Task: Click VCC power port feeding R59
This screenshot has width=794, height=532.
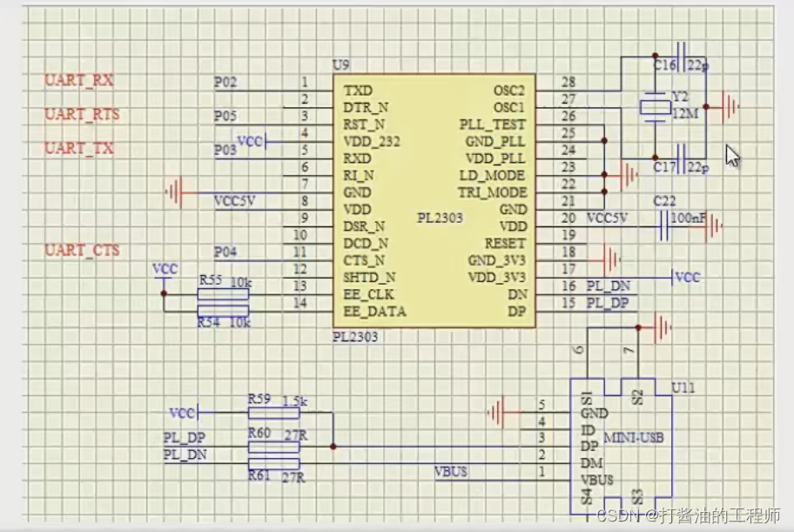Action: (x=185, y=413)
